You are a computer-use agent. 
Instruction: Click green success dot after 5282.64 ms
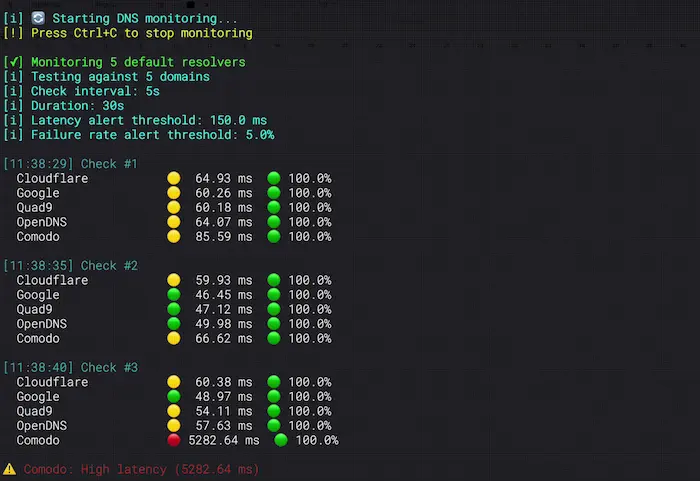point(281,440)
